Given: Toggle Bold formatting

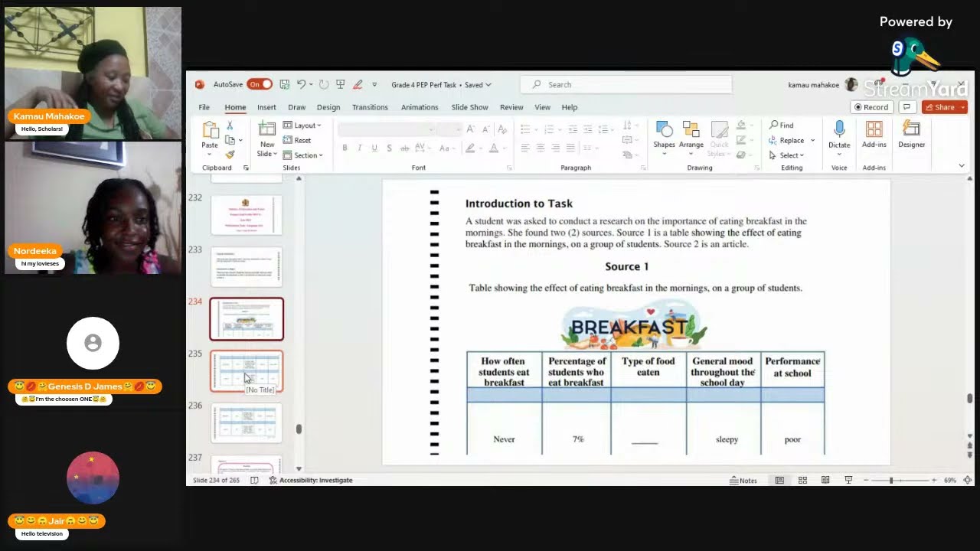Looking at the screenshot, I should [345, 148].
